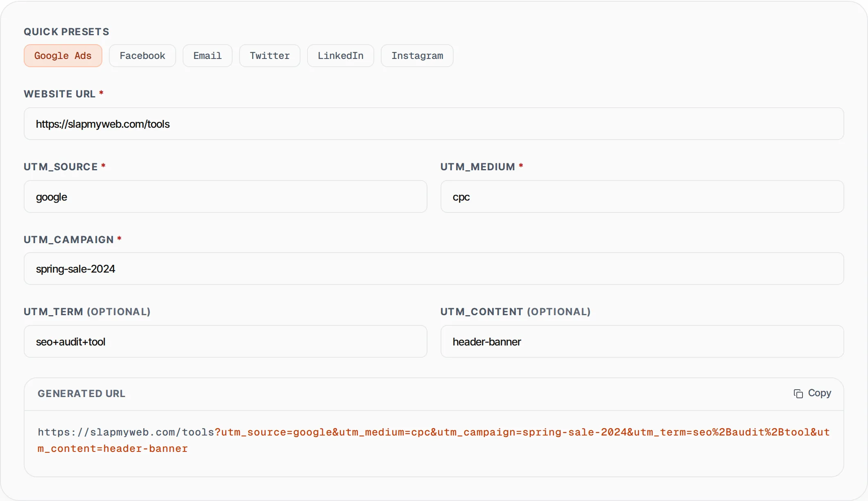Image resolution: width=868 pixels, height=501 pixels.
Task: Click the Quick Presets label
Action: click(66, 32)
